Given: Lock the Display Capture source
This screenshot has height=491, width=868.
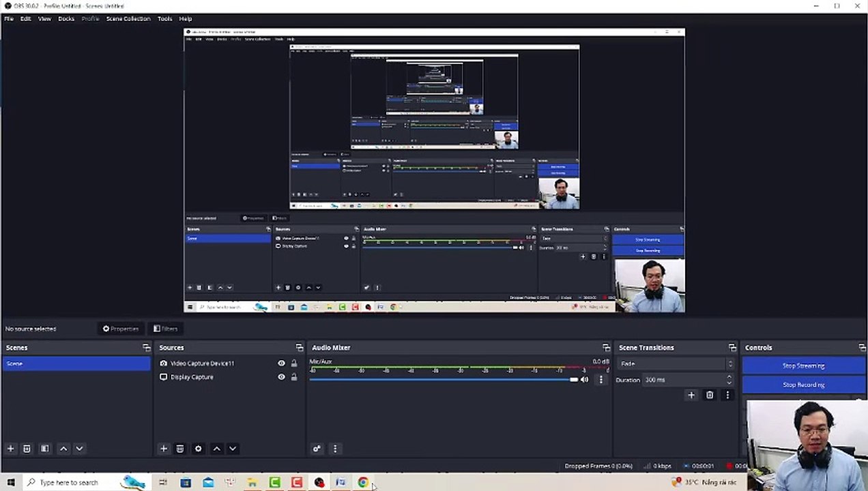Looking at the screenshot, I should point(294,377).
